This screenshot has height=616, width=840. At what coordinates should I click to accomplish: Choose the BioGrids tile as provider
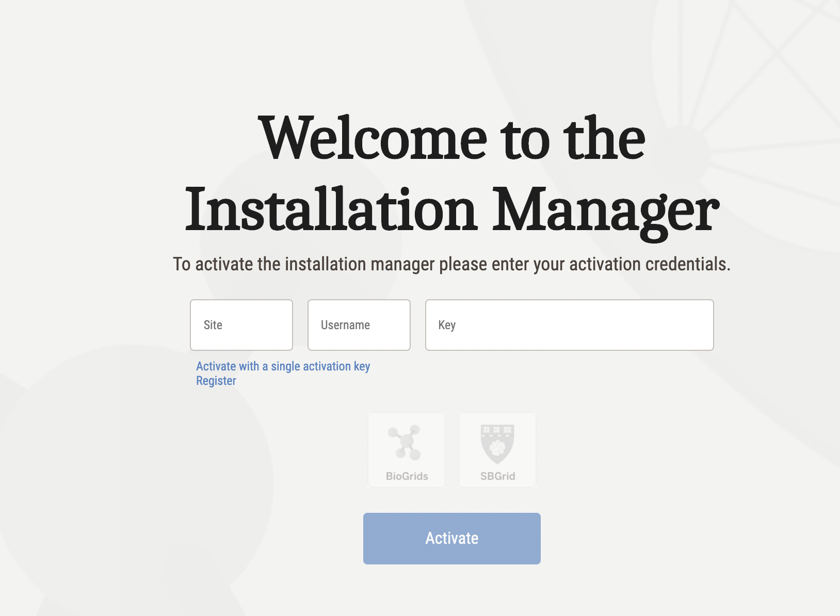click(x=407, y=450)
